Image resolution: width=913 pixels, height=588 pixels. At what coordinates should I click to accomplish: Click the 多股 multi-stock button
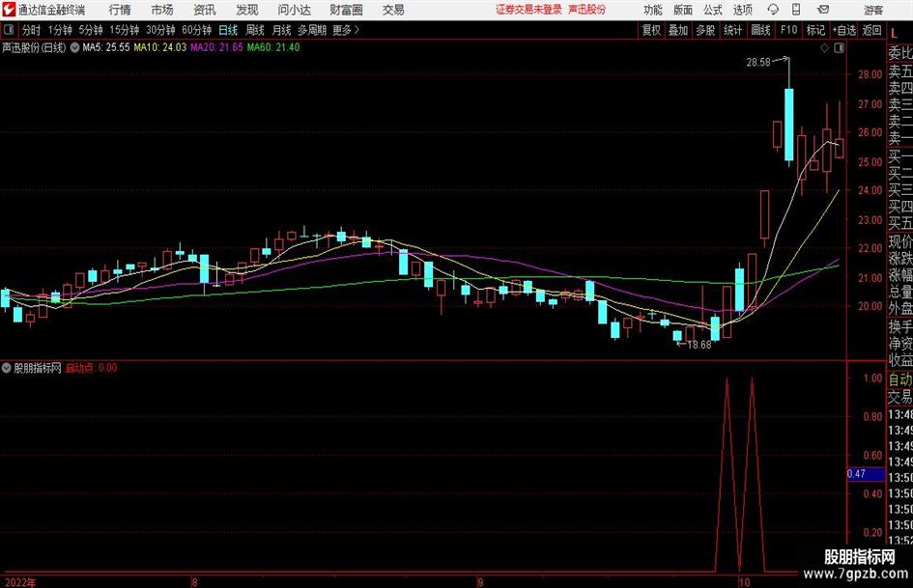tap(705, 30)
